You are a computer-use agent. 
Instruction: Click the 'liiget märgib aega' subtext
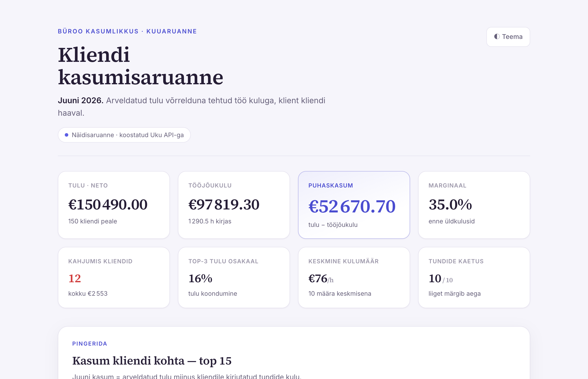454,293
